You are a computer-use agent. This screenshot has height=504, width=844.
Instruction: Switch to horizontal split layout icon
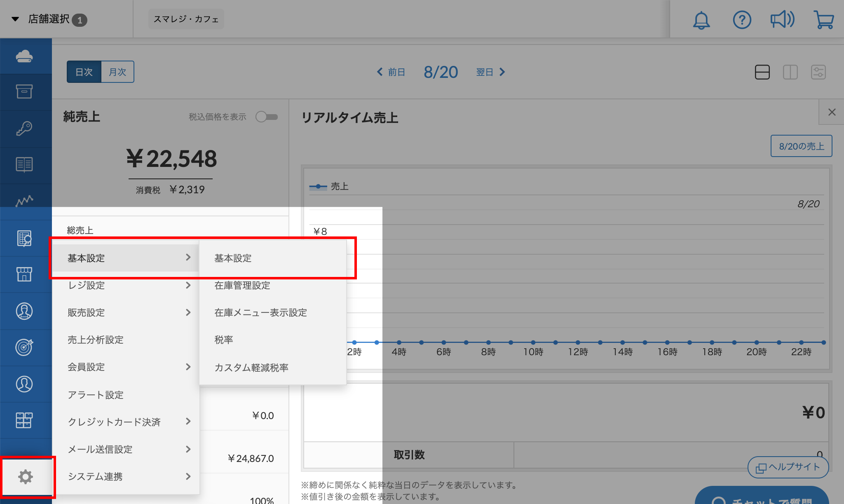coord(762,72)
